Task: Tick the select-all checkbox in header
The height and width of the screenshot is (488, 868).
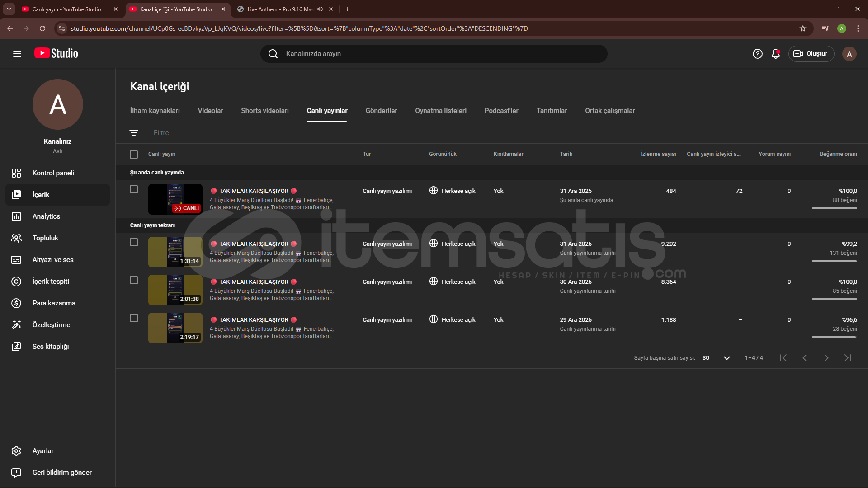Action: coord(134,155)
